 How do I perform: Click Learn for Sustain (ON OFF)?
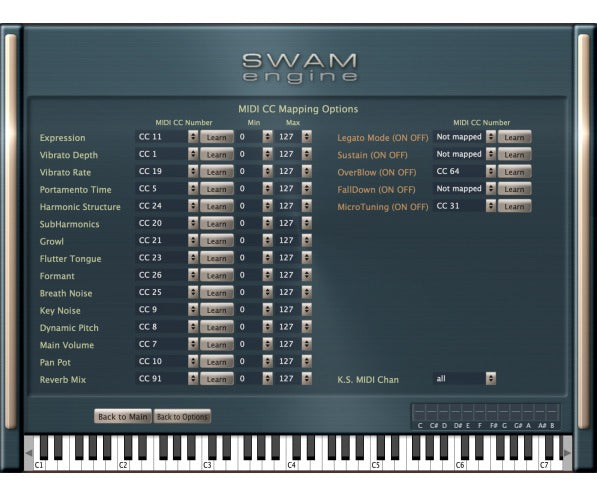tap(514, 154)
